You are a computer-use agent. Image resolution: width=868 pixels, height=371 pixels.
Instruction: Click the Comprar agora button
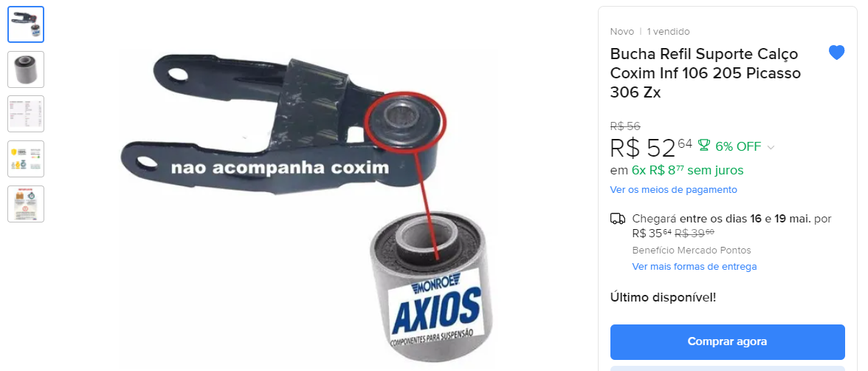click(728, 341)
